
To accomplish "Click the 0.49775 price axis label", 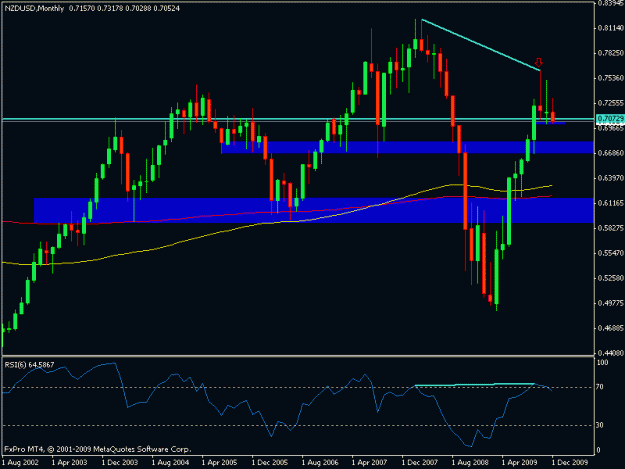I will [610, 303].
